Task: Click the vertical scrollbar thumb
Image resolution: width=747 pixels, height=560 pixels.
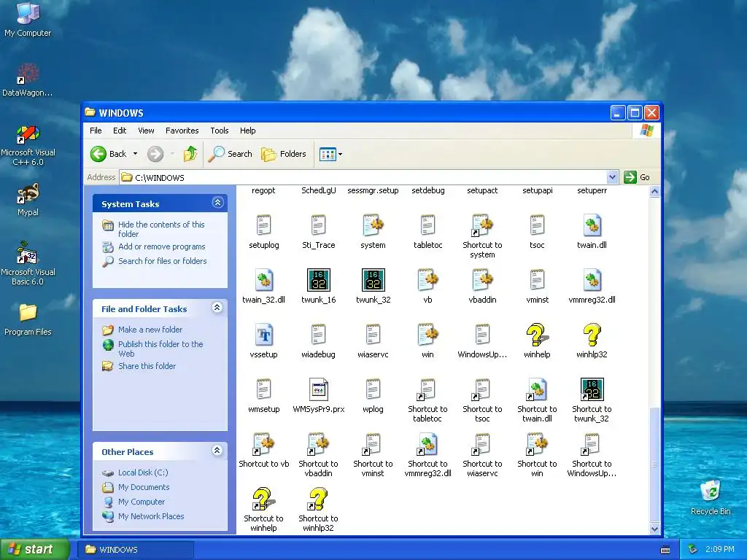Action: pos(654,464)
